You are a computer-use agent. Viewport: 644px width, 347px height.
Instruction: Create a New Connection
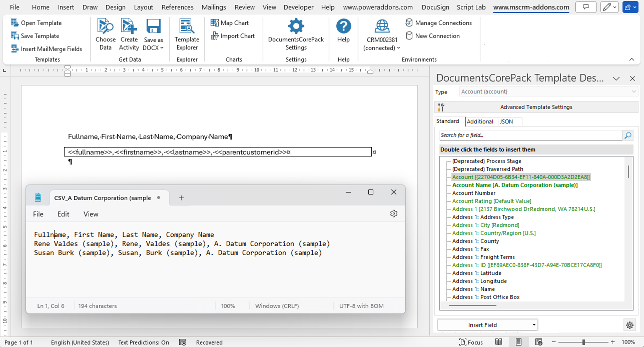click(x=433, y=36)
